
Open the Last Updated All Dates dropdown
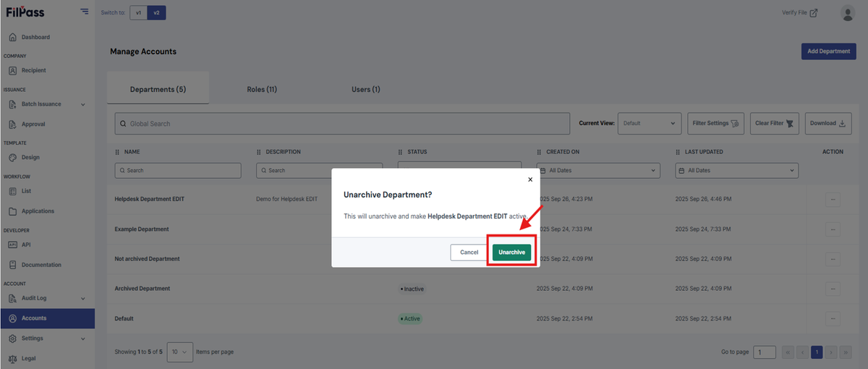pos(737,170)
